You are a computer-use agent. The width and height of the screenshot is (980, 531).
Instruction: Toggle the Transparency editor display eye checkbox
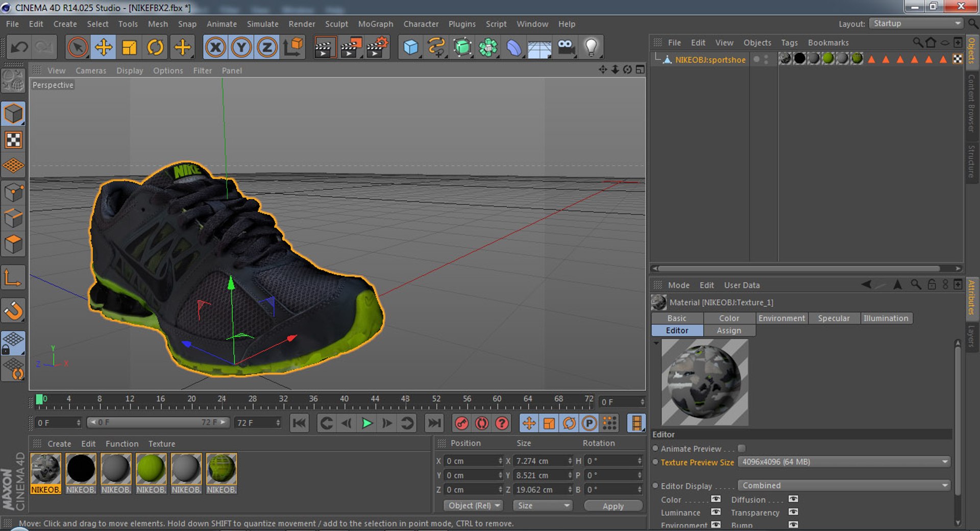(x=793, y=512)
